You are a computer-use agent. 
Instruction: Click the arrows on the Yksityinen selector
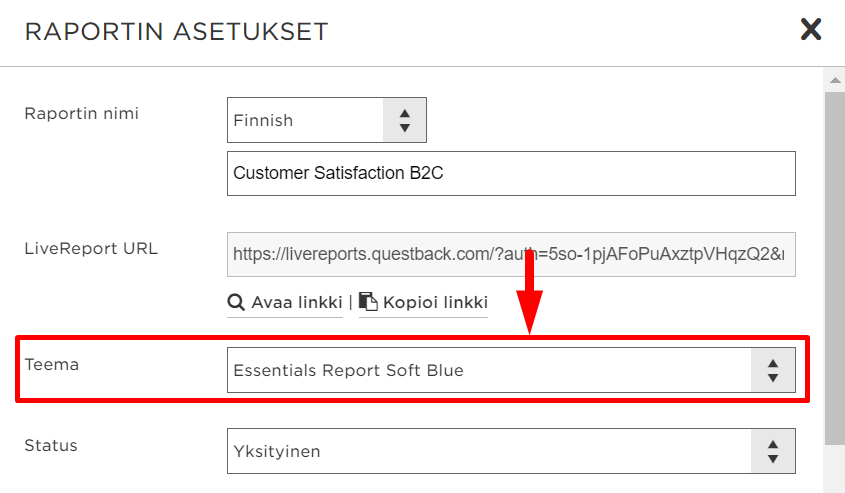coord(773,451)
